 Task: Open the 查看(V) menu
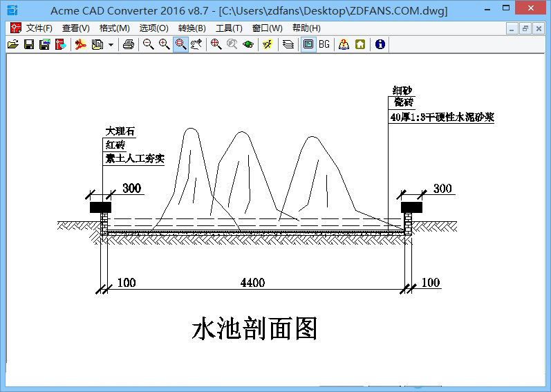pyautogui.click(x=76, y=28)
